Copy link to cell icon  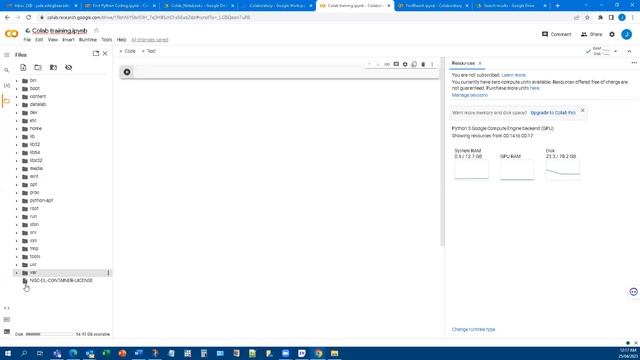pyautogui.click(x=387, y=64)
